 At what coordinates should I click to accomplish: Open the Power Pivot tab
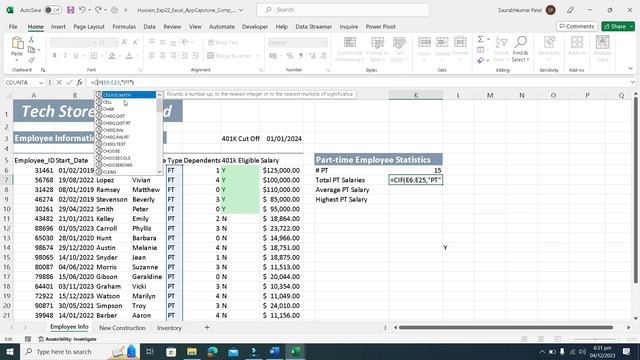(380, 27)
